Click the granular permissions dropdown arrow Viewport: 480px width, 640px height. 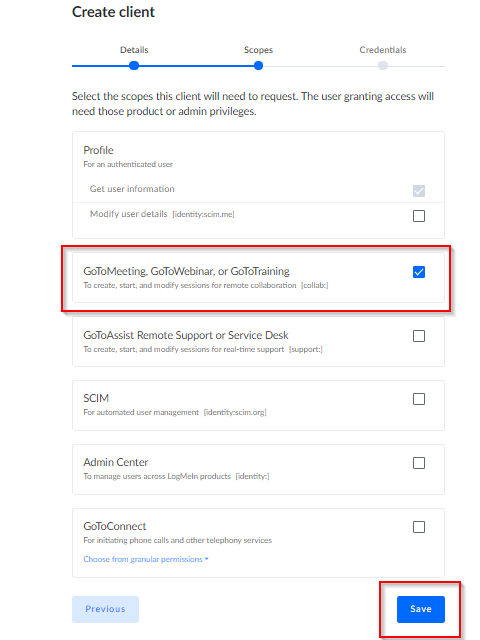207,559
